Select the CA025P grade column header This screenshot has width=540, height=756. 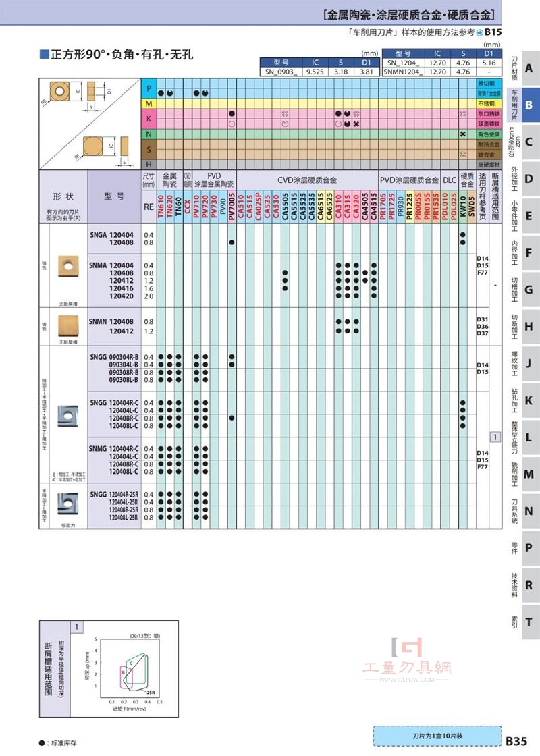pos(259,207)
